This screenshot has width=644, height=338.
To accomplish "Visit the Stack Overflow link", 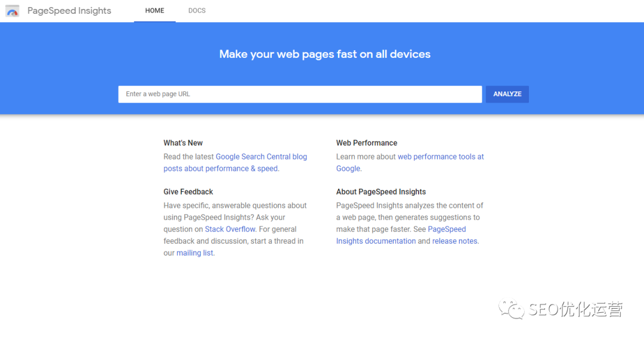I will (x=230, y=229).
